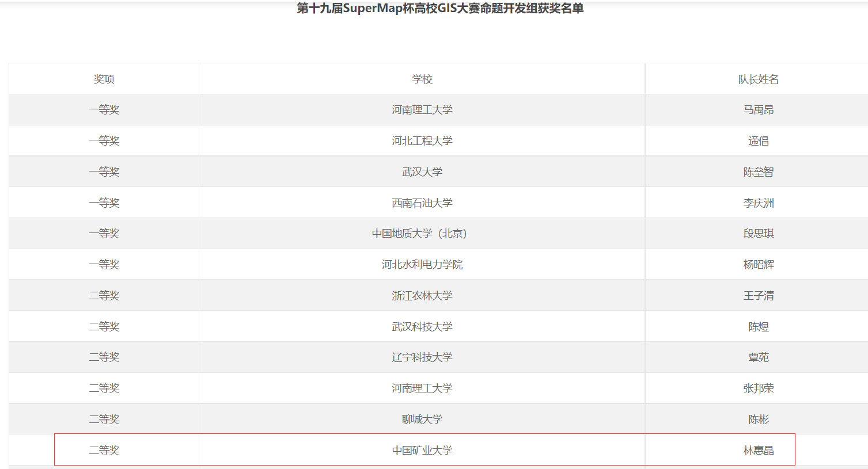868x469 pixels.
Task: Click the 队长姓名 column header
Action: [758, 79]
